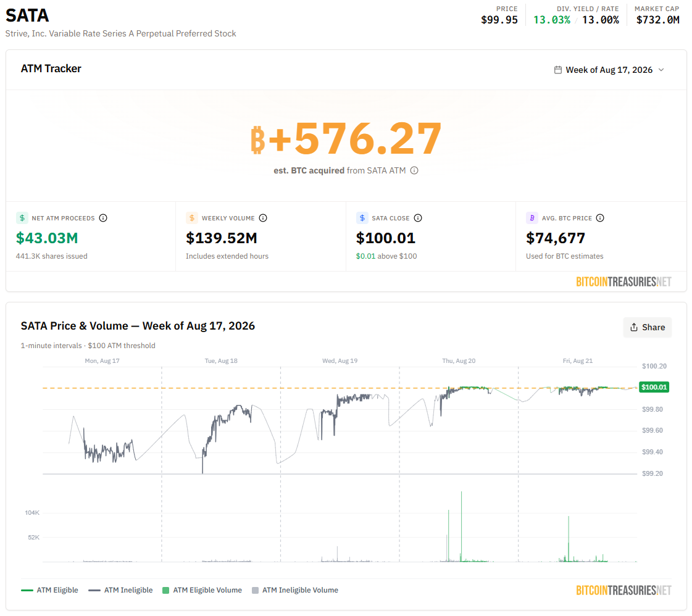This screenshot has height=616, width=692.
Task: Click green dollar icon for Net ATM Proceeds
Action: 22,218
